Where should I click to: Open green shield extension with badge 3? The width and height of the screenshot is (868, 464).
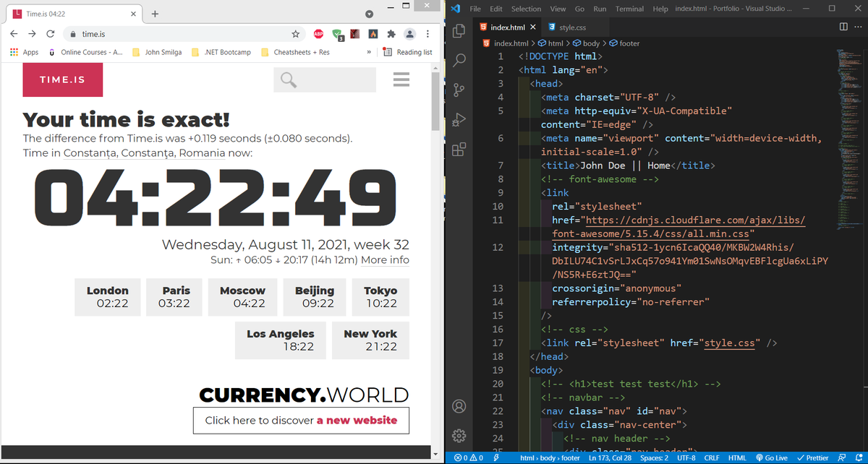tap(337, 34)
